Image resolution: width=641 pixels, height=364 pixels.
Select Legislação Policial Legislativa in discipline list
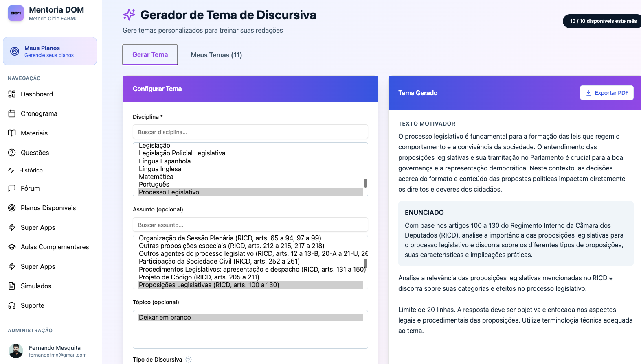pos(250,153)
